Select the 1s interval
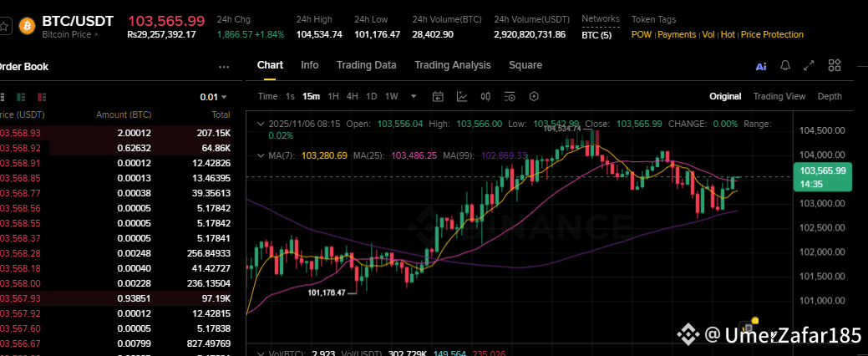 point(290,96)
